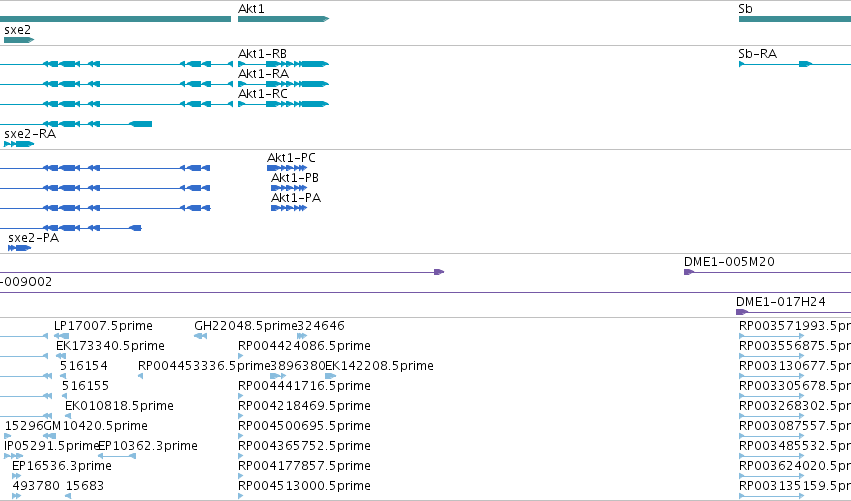Select EST label 516155
This screenshot has height=501, width=851.
tap(85, 386)
